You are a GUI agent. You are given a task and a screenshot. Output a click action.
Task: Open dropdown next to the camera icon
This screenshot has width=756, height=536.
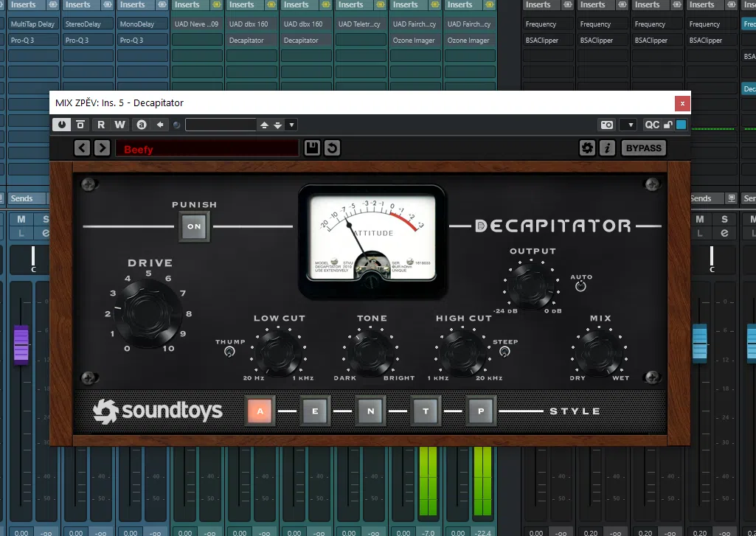628,125
